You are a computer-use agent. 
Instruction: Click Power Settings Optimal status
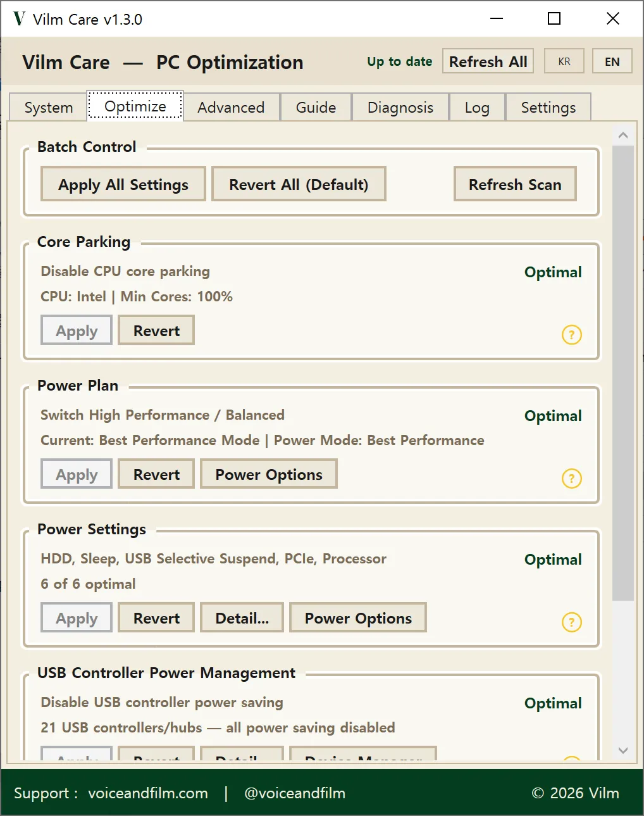(553, 560)
